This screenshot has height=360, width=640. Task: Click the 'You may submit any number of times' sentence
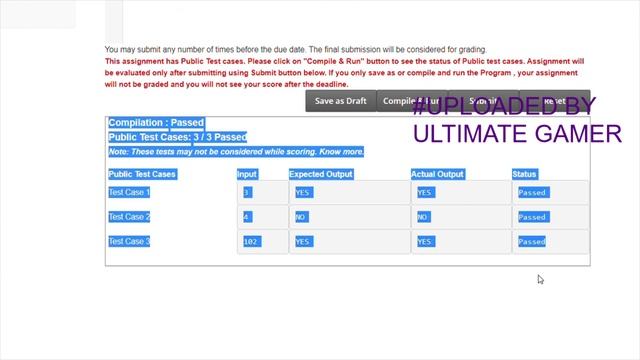point(296,50)
